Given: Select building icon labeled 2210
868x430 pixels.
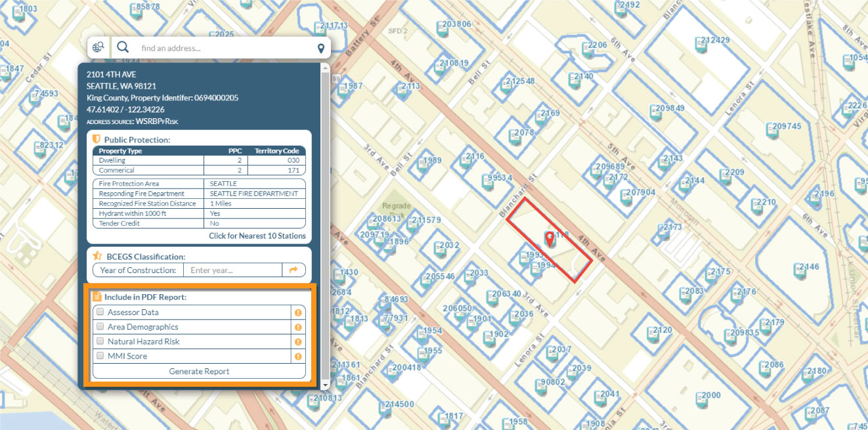Looking at the screenshot, I should pos(756,206).
